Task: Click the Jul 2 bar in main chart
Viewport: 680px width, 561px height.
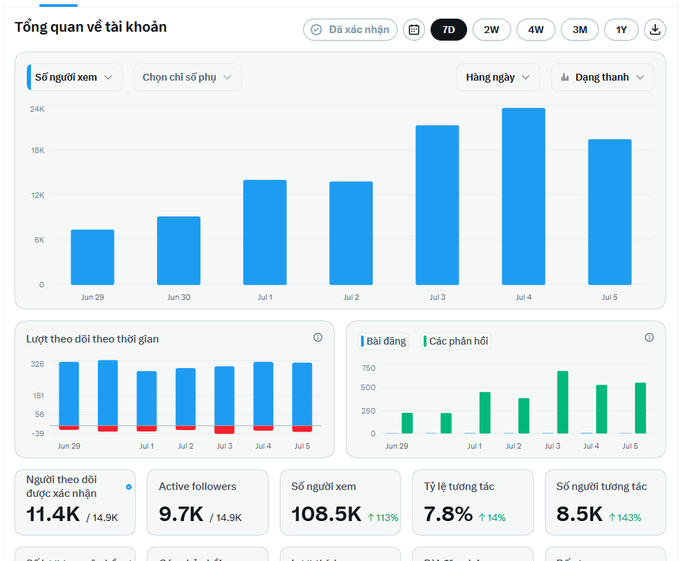Action: click(351, 233)
